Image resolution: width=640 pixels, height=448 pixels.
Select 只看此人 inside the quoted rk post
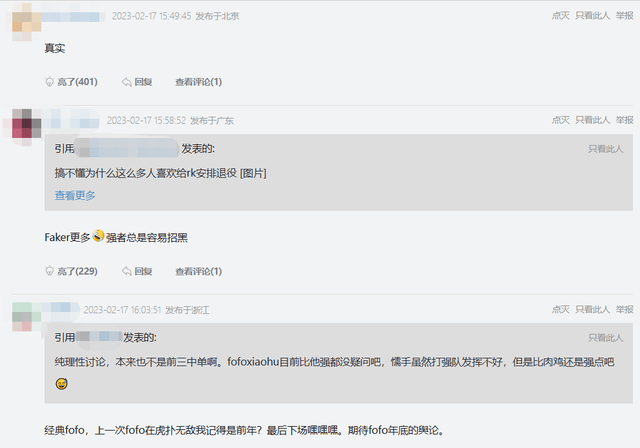point(605,149)
